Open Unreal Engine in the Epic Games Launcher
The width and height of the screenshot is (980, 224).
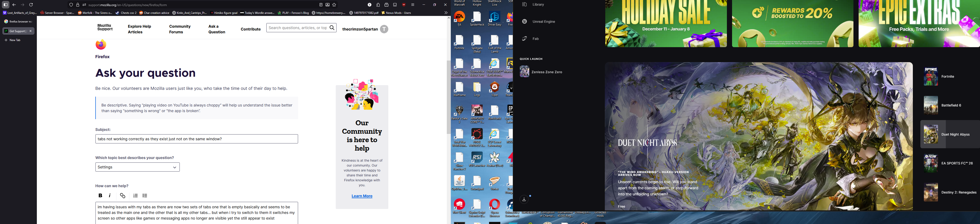(539, 22)
